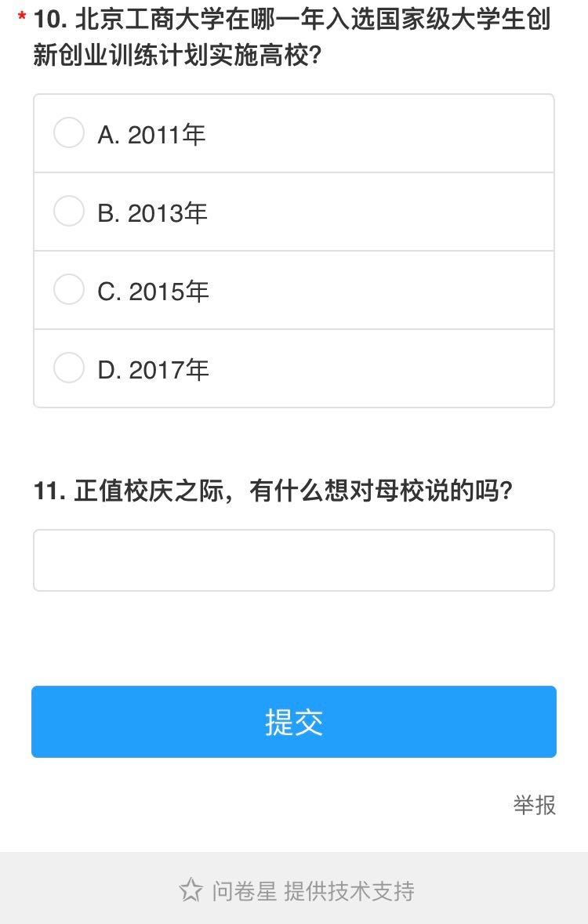Select the radio circle for option B

point(69,211)
